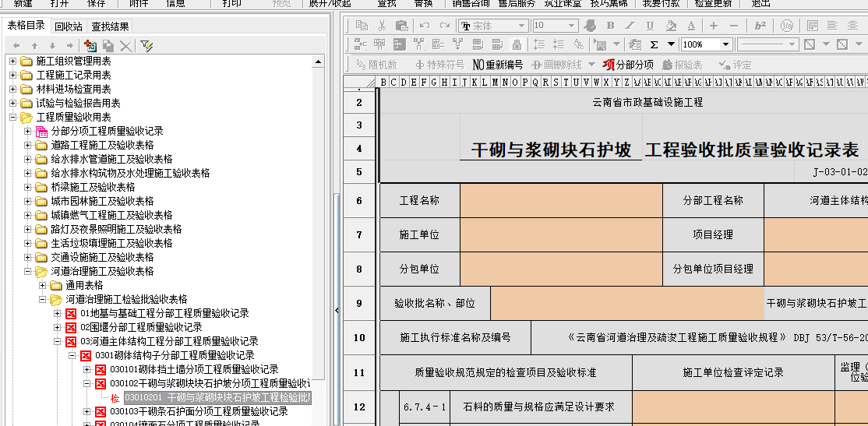
Task: Expand the 施工组织管理用表 folder
Action: click(12, 61)
